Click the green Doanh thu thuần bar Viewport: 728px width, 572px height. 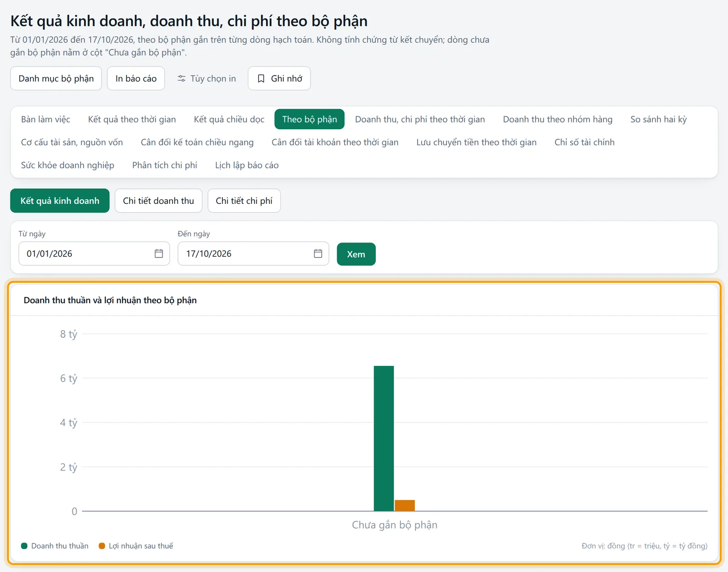(x=384, y=438)
